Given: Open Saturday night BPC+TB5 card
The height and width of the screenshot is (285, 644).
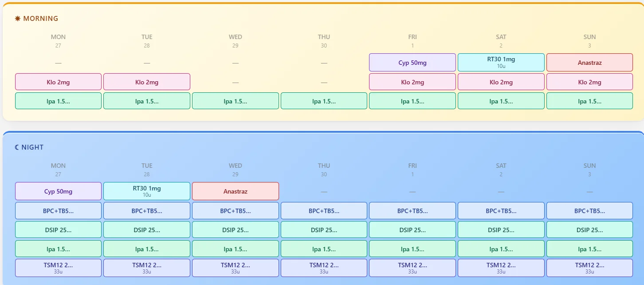Looking at the screenshot, I should tap(501, 211).
